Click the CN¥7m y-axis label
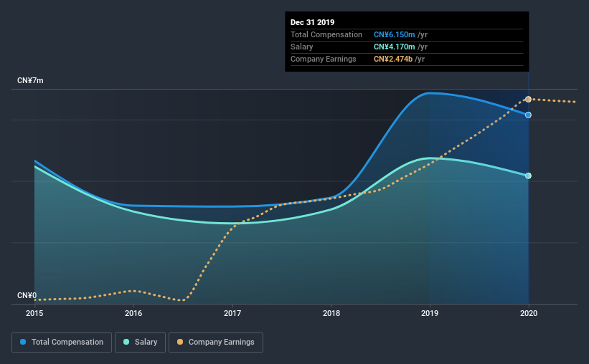The image size is (589, 364). pyautogui.click(x=30, y=80)
